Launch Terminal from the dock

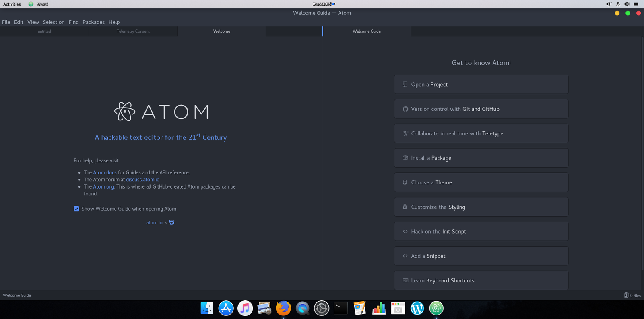tap(341, 308)
